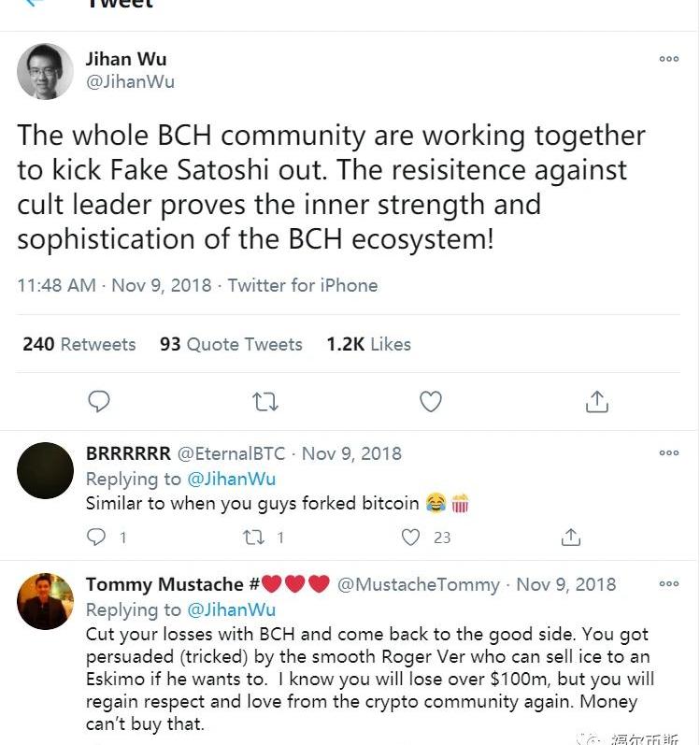Open the Twitter for iPhone source link

[303, 285]
